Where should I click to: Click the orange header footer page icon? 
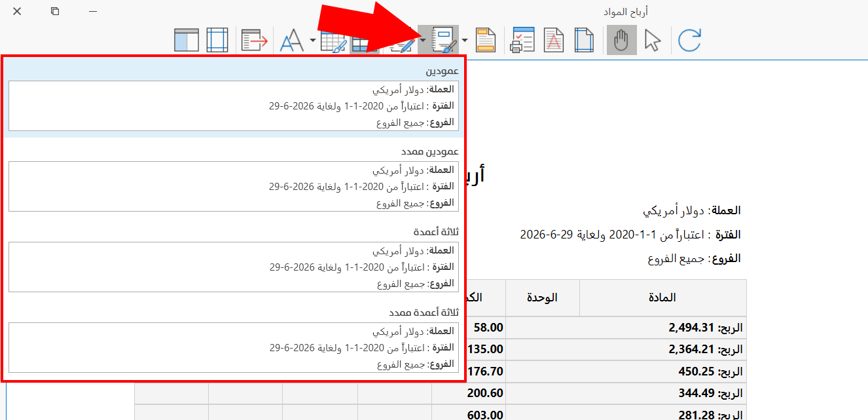pyautogui.click(x=485, y=40)
